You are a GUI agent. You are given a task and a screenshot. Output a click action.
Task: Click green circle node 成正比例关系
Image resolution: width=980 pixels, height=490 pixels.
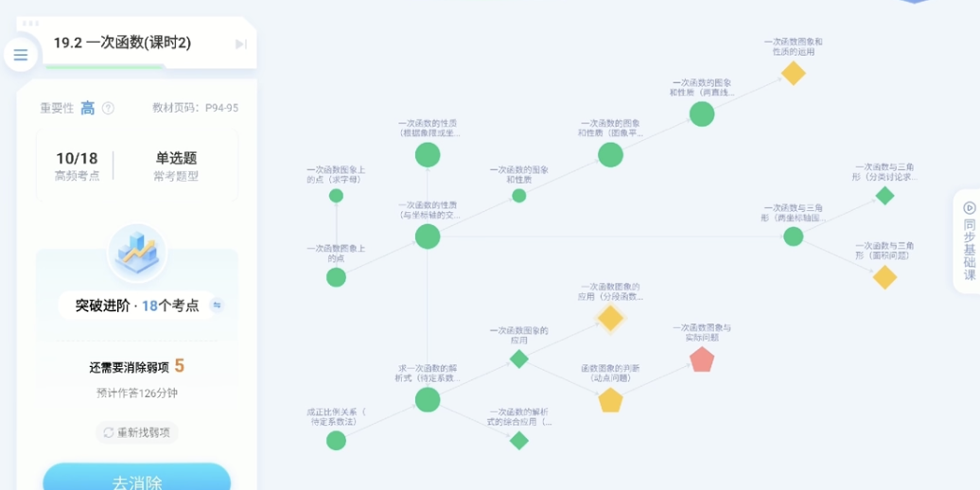point(336,440)
